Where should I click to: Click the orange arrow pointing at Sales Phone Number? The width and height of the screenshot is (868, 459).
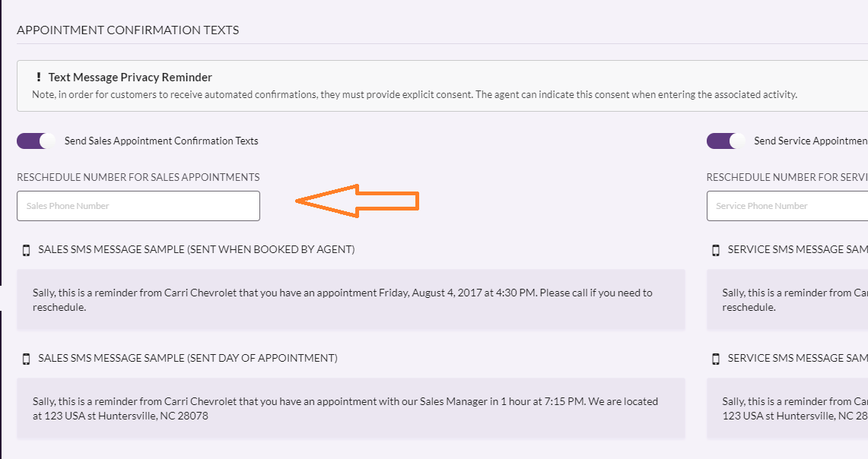point(357,201)
